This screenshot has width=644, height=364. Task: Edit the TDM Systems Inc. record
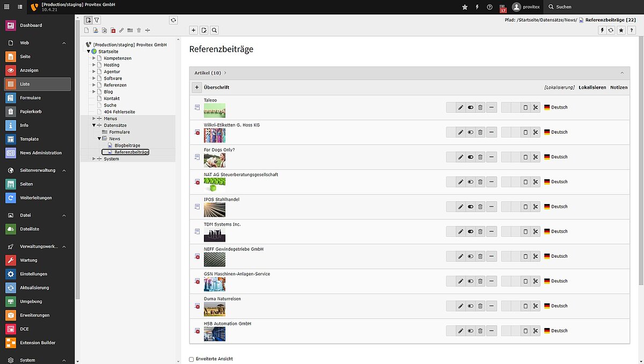click(x=460, y=231)
